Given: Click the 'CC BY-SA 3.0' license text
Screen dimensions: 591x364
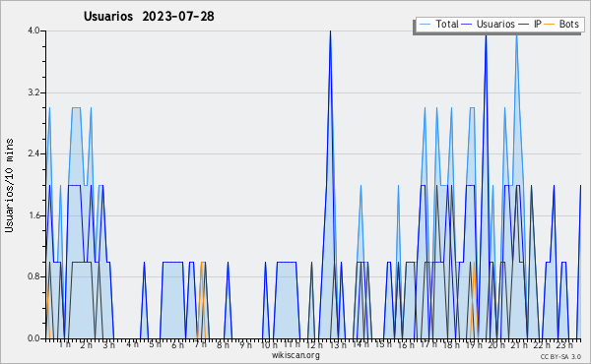Looking at the screenshot, I should tap(560, 356).
